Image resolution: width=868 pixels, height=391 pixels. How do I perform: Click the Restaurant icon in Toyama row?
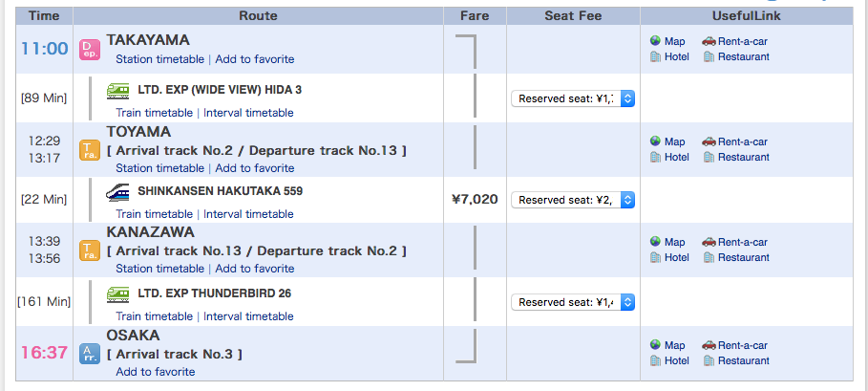click(x=709, y=157)
